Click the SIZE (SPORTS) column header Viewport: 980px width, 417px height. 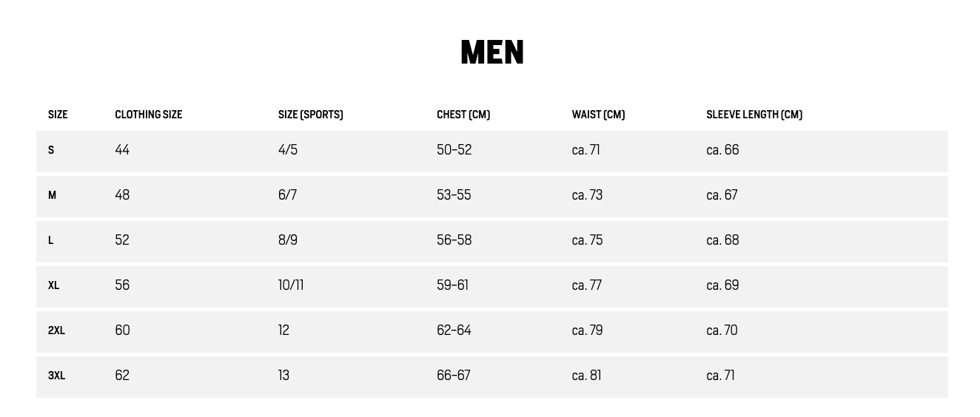coord(311,115)
